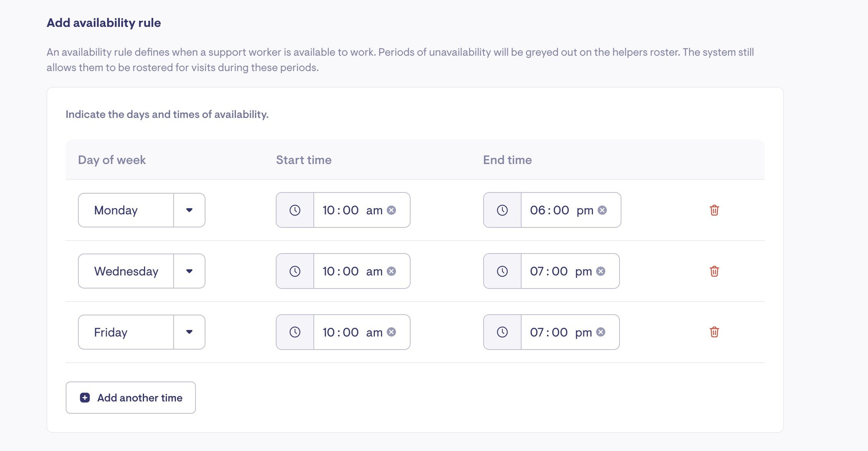The width and height of the screenshot is (868, 451).
Task: Clear the Monday start time
Action: click(x=391, y=210)
